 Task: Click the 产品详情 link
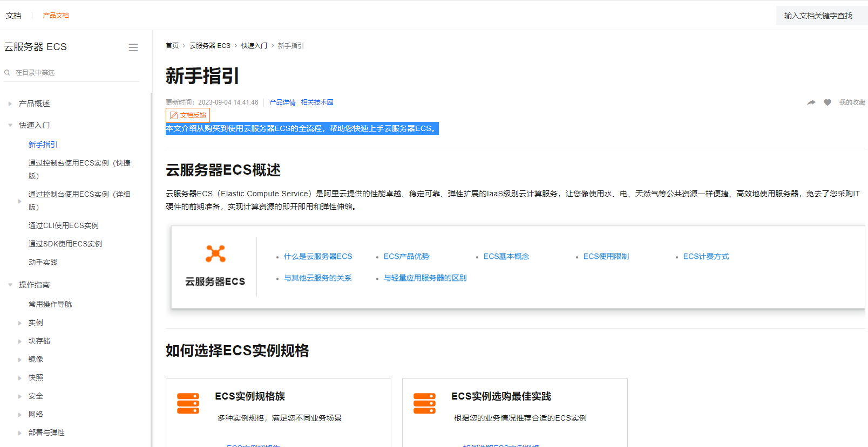click(x=282, y=102)
